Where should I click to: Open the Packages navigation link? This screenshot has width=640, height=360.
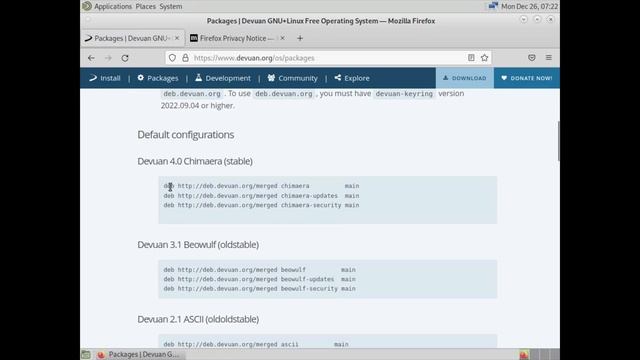pyautogui.click(x=158, y=78)
